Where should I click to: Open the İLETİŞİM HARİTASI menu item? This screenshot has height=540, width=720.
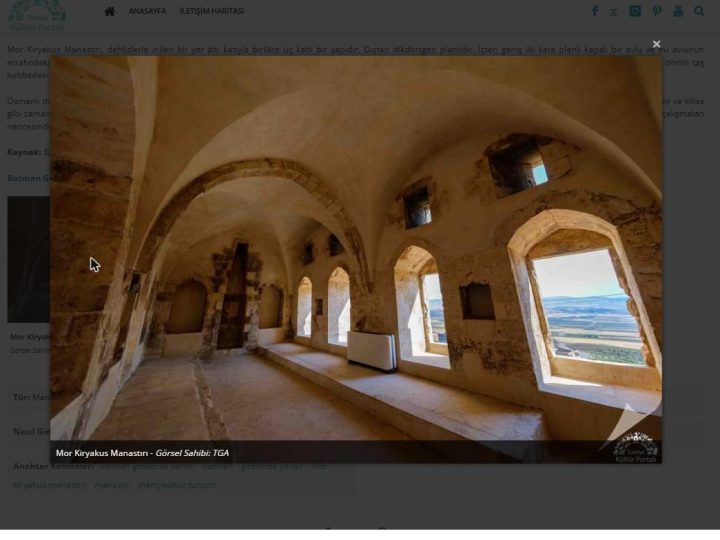pos(211,11)
